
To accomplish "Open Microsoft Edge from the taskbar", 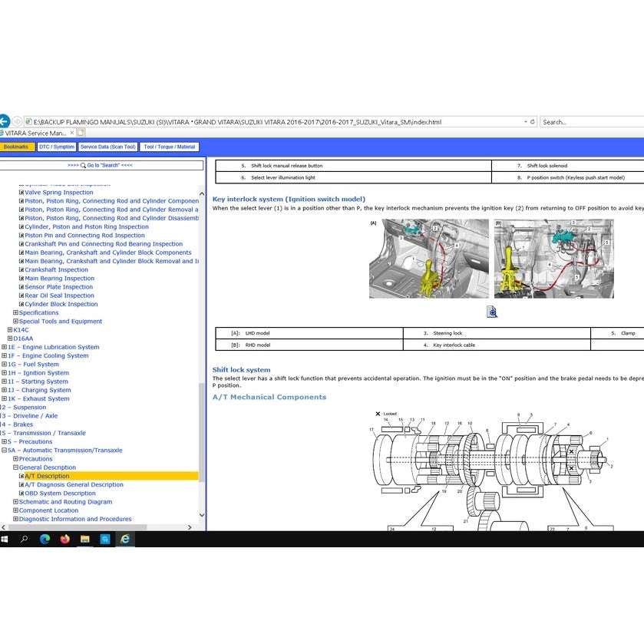I will 45,539.
